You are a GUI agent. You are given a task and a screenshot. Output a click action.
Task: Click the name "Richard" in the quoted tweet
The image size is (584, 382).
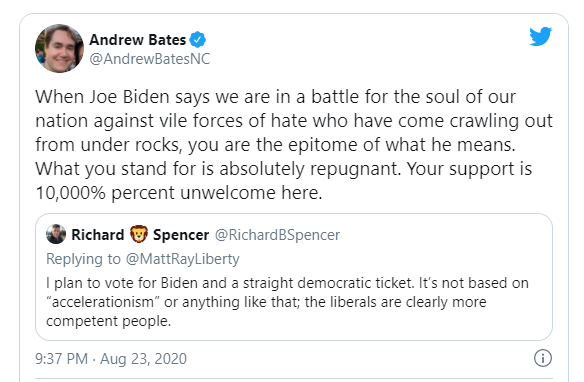(x=98, y=235)
